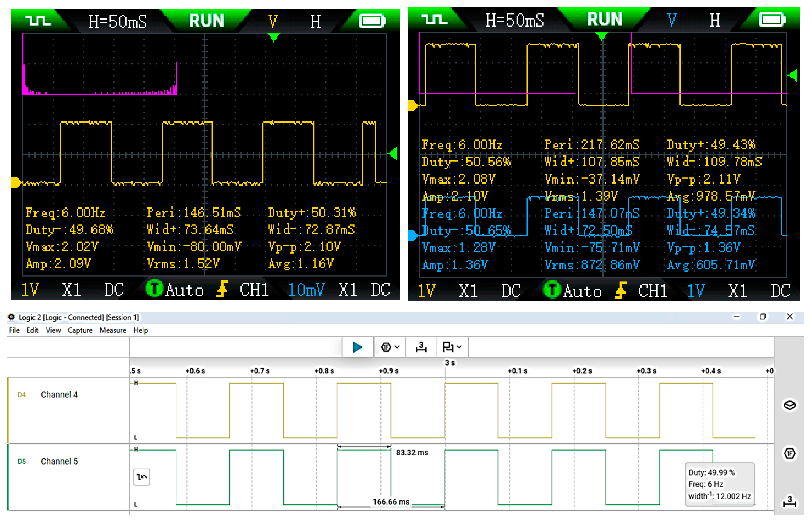The image size is (812, 521).
Task: Click the 3 s timeline marker
Action: click(x=450, y=363)
